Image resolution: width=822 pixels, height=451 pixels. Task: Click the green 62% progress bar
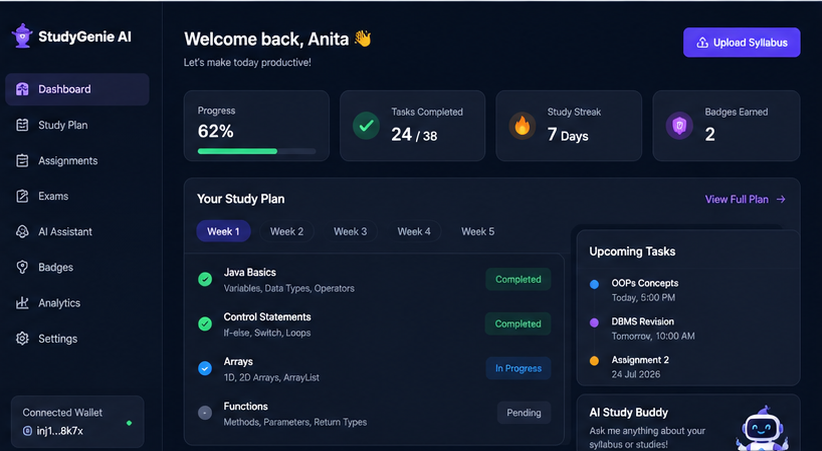[x=237, y=151]
